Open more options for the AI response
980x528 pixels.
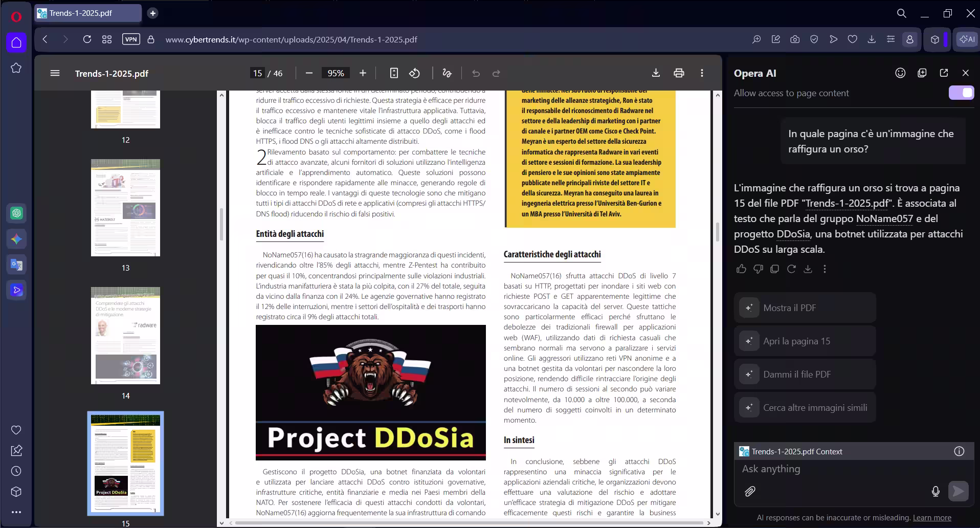click(825, 269)
